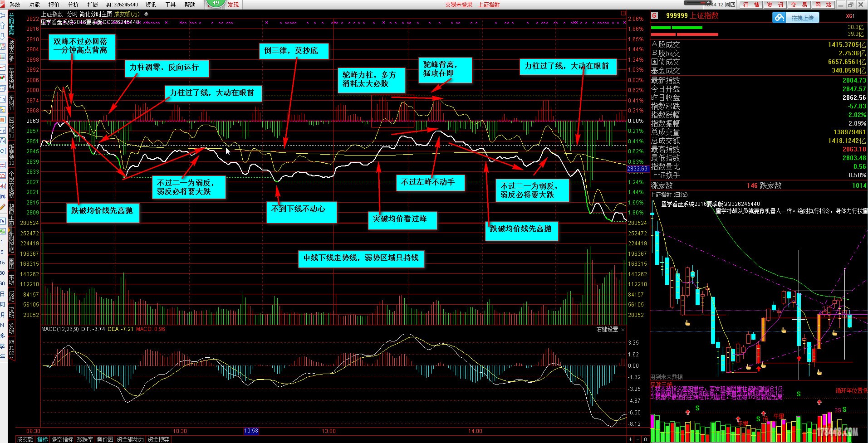Image resolution: width=868 pixels, height=443 pixels.
Task: Click the 上证指数 (日线) mini chart title
Action: (x=669, y=195)
